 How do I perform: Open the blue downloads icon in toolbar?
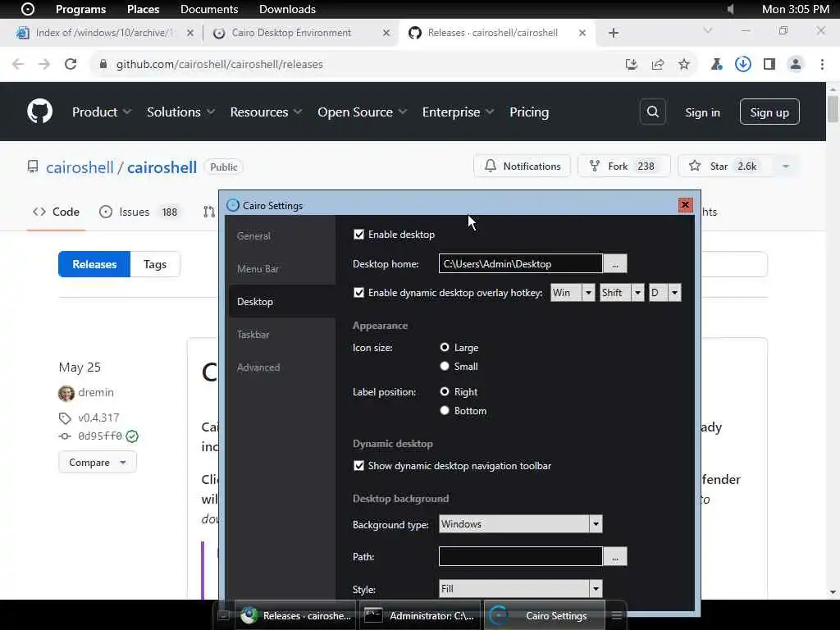point(742,64)
